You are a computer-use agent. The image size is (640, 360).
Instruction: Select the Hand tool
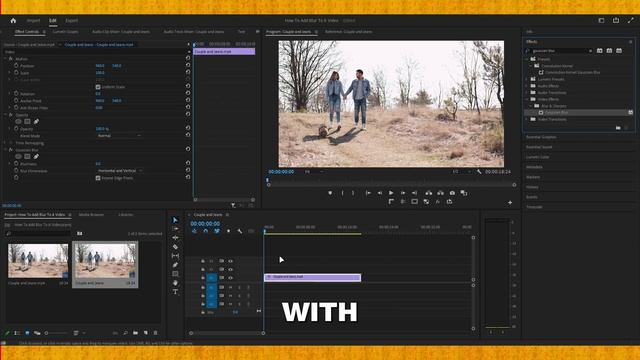tap(175, 283)
